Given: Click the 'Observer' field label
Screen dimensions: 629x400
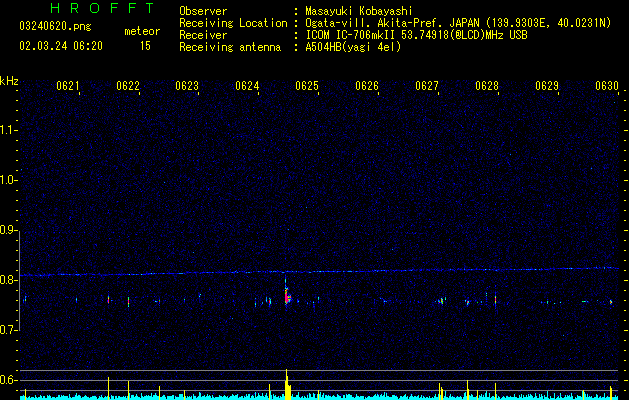Looking at the screenshot, I should (x=203, y=11).
